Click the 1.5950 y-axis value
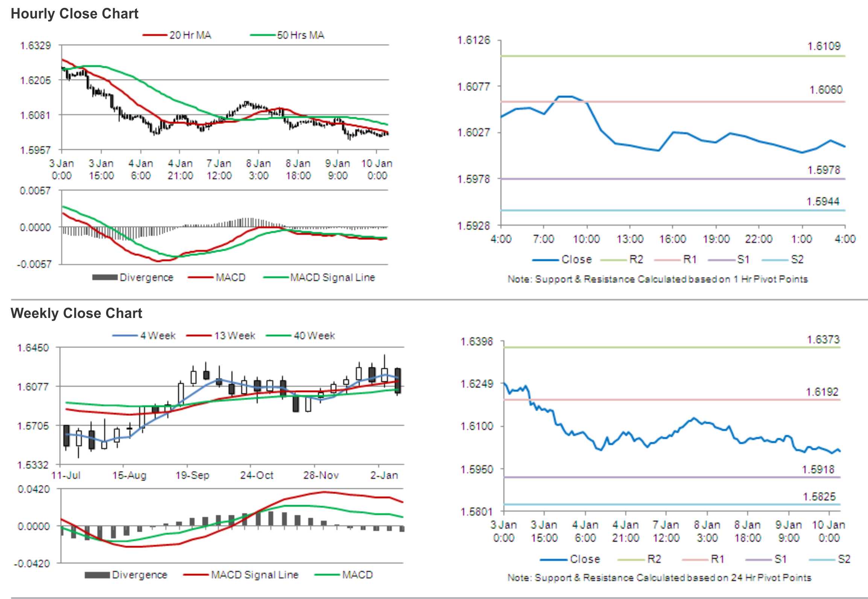This screenshot has height=599, width=868. coord(477,470)
